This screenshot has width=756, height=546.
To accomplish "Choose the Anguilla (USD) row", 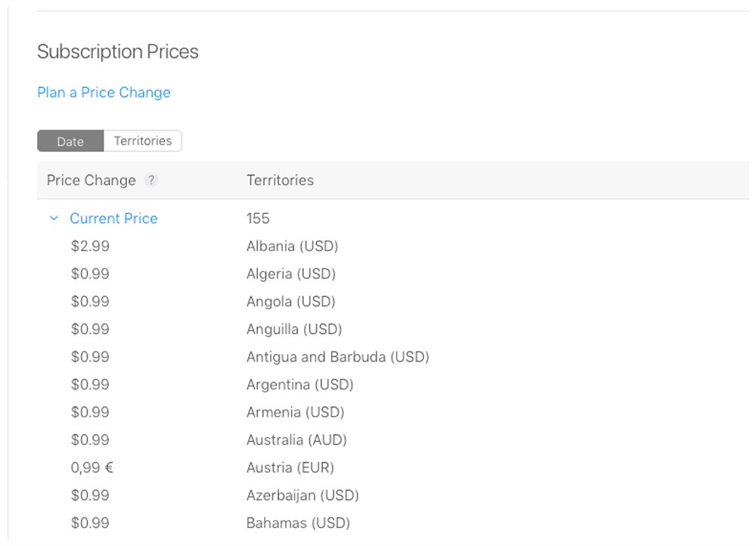I will (x=294, y=329).
